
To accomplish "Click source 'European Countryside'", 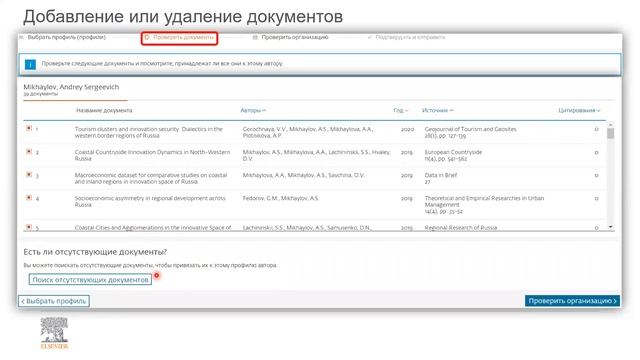I will point(453,152).
